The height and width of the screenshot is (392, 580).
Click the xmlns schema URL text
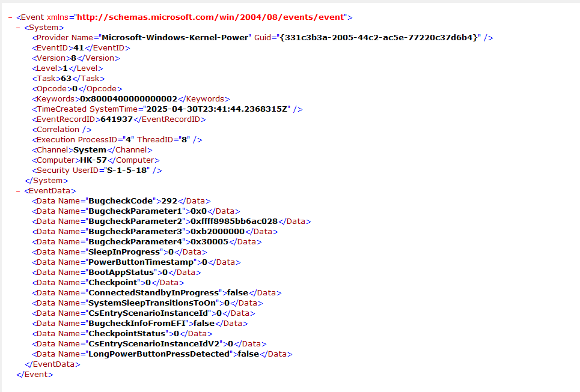point(210,17)
